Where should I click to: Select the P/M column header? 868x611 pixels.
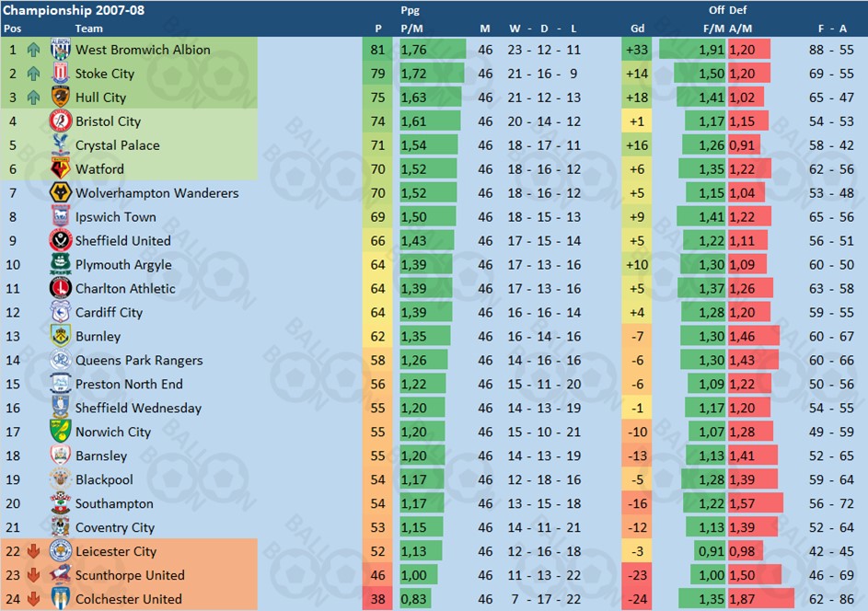point(411,29)
